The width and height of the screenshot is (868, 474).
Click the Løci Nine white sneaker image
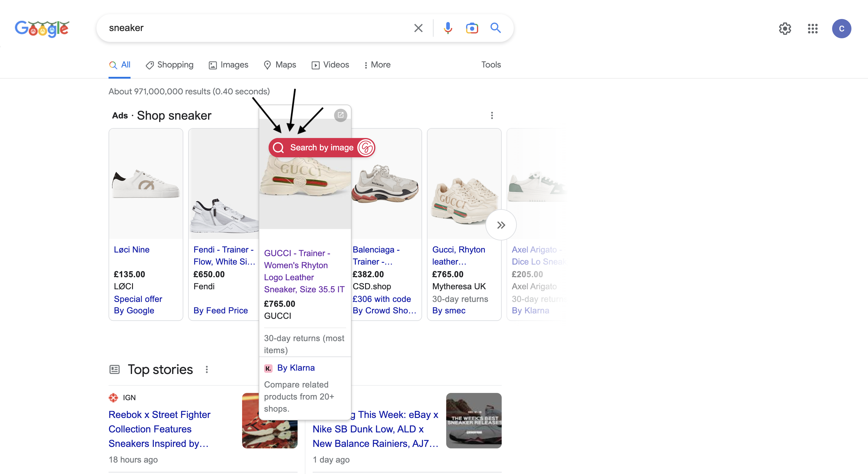point(146,184)
